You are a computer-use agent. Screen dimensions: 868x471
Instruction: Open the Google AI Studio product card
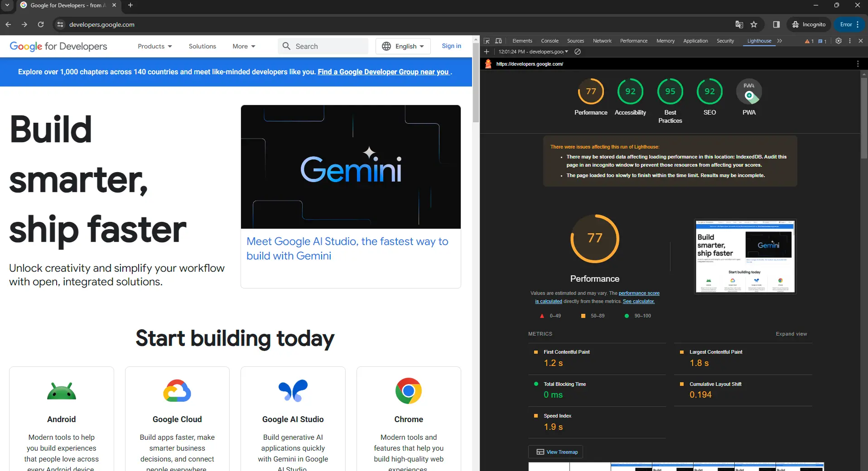point(293,419)
